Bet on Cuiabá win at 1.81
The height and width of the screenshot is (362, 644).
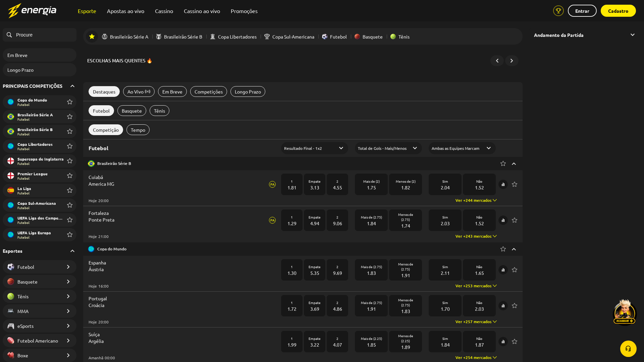tap(292, 184)
